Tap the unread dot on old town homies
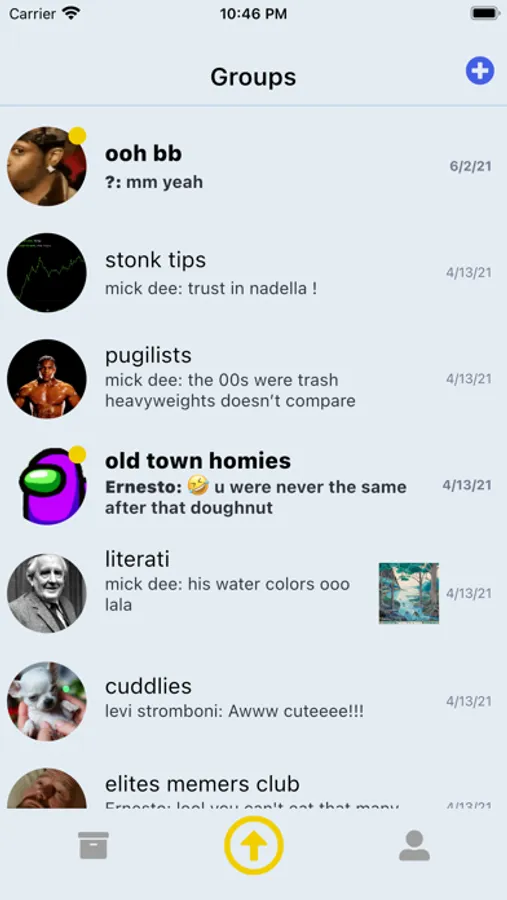The width and height of the screenshot is (507, 900). point(78,455)
